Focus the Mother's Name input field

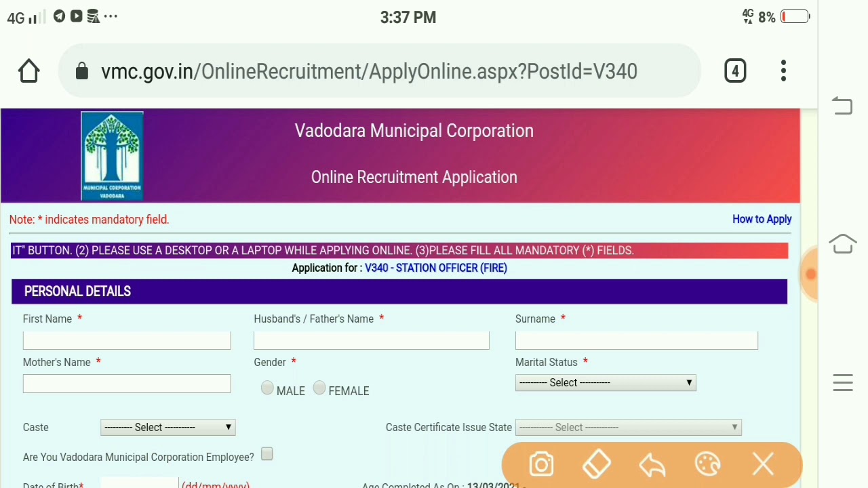127,384
